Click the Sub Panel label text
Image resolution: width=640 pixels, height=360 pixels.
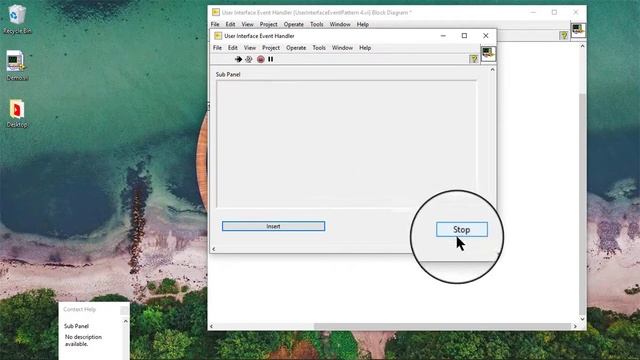(228, 74)
